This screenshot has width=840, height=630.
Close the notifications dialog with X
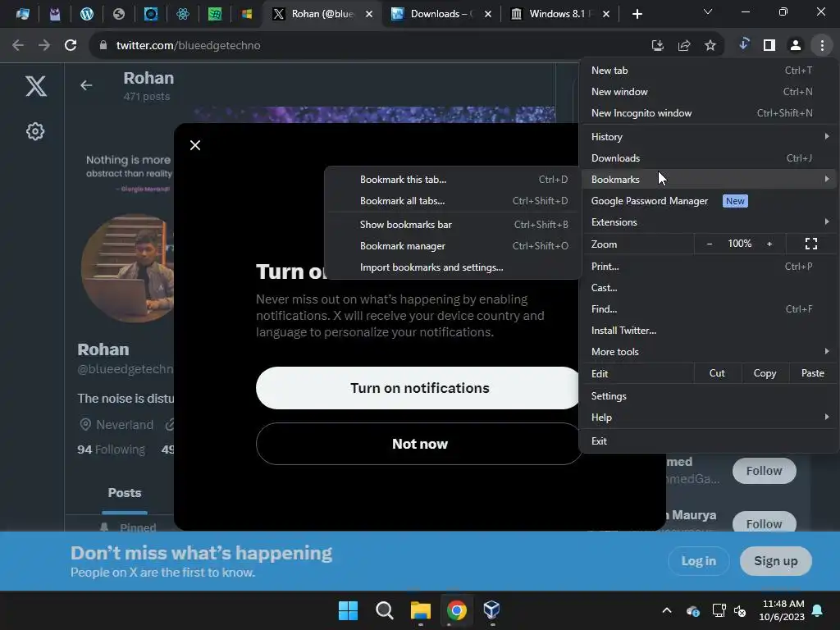click(x=195, y=145)
